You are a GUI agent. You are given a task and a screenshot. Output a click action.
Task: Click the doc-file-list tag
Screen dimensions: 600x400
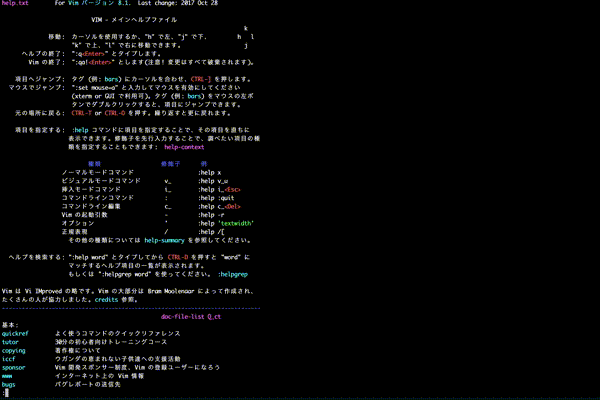[183, 317]
